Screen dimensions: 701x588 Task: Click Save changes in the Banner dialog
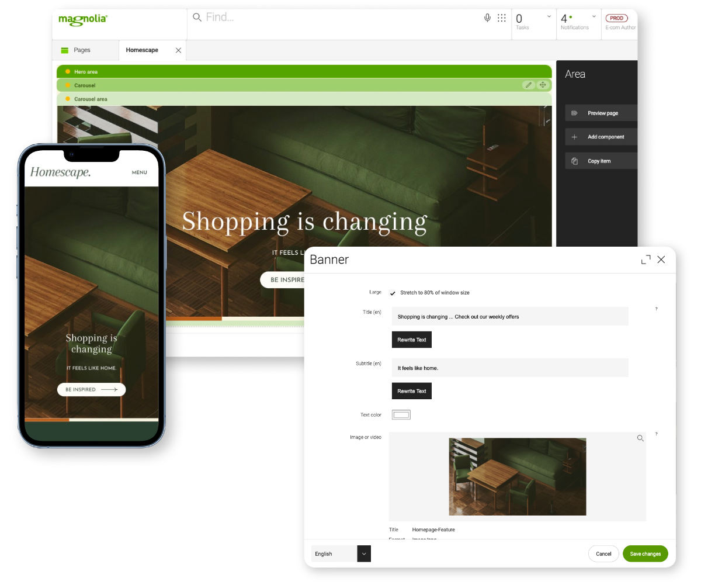[645, 554]
